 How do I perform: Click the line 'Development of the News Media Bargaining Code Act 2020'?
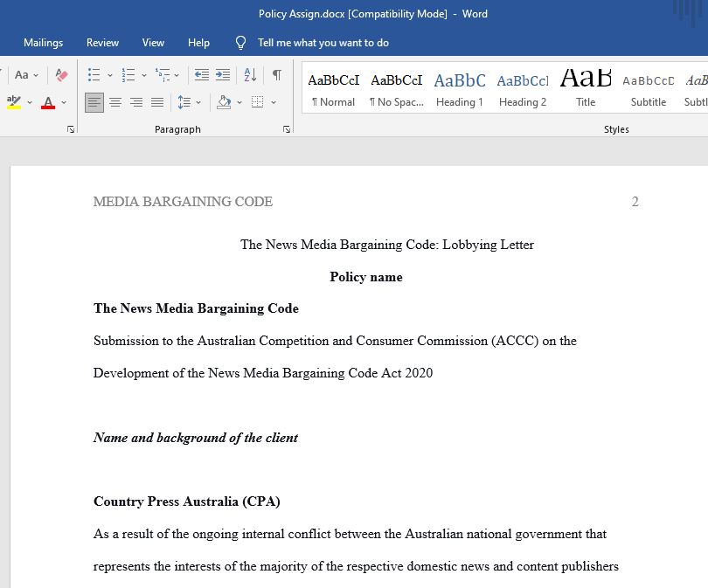(x=263, y=373)
